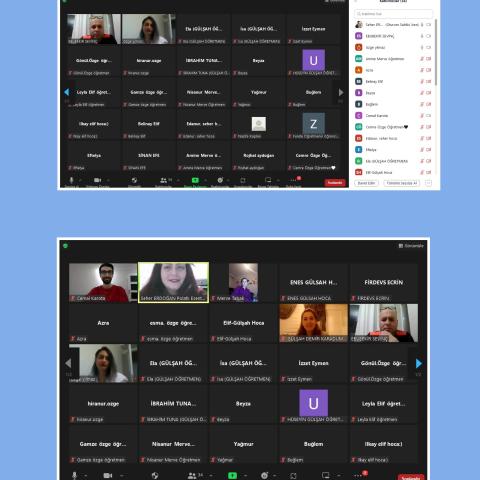Toggle video camera in lower meeting toolbar
The image size is (480, 480).
pos(108,475)
